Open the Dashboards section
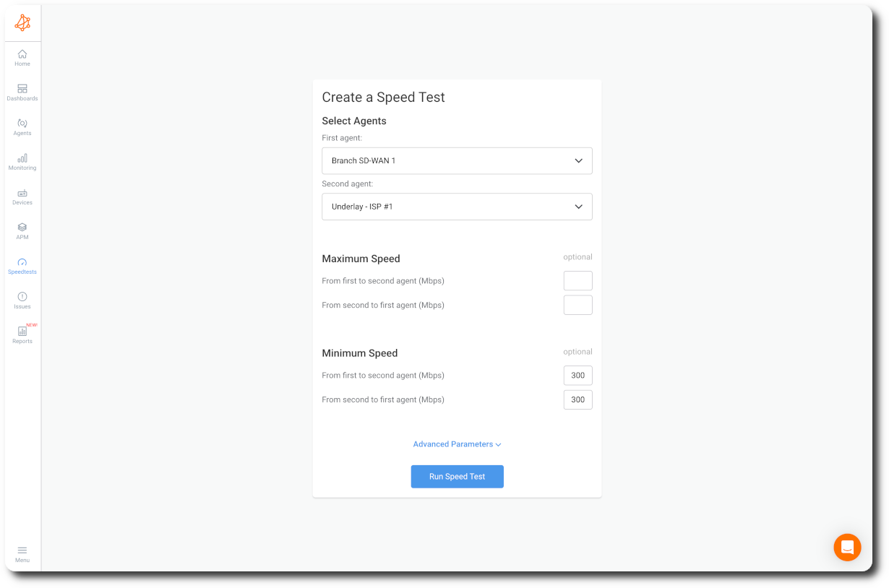Screen dimensions: 889x588 pyautogui.click(x=22, y=92)
